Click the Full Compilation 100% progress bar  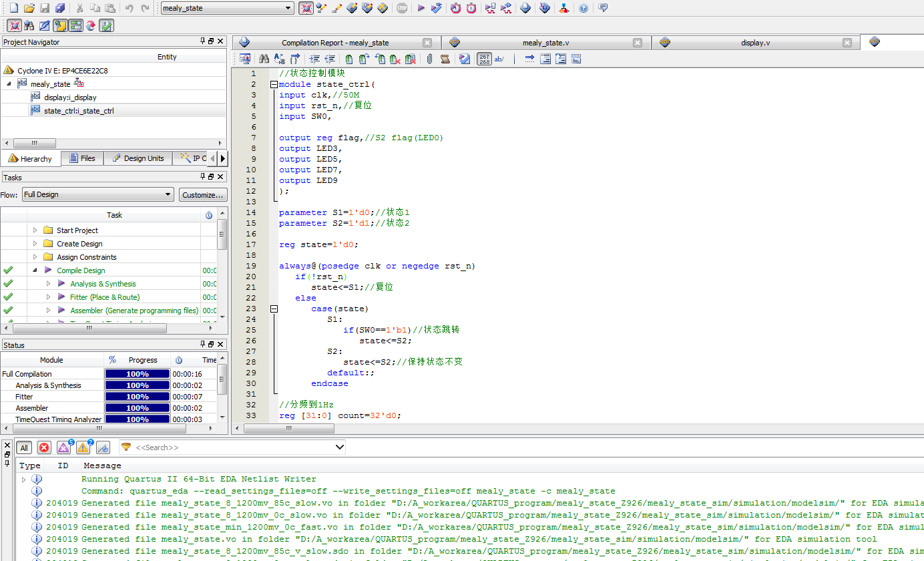point(137,374)
